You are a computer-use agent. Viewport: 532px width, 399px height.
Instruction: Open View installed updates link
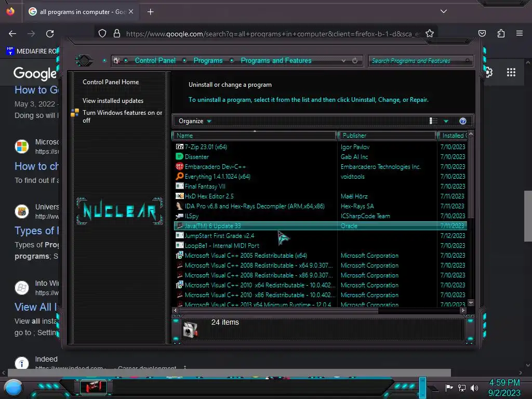(x=113, y=100)
